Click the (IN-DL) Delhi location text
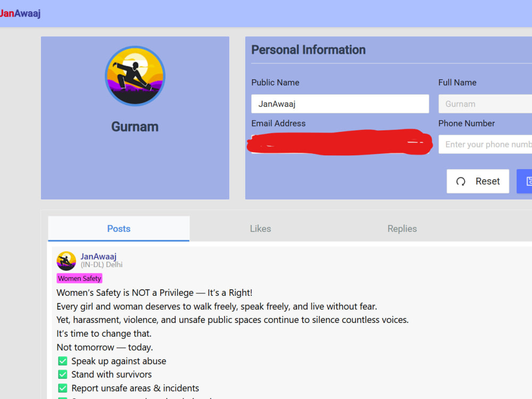Image resolution: width=532 pixels, height=399 pixels. 102,264
